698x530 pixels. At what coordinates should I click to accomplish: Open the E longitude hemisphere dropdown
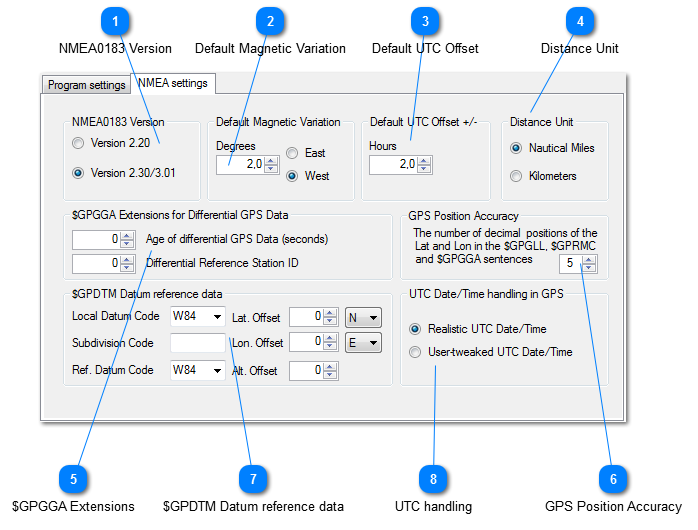[363, 343]
